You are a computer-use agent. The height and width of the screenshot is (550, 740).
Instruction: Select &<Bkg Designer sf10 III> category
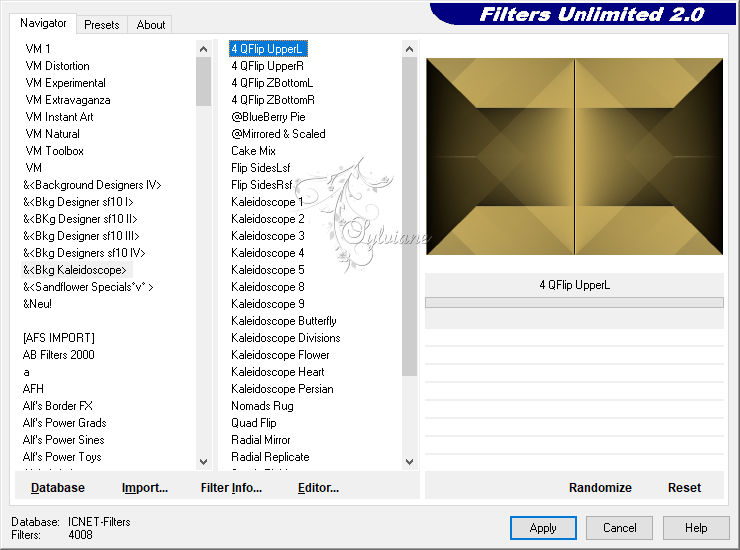pos(81,236)
